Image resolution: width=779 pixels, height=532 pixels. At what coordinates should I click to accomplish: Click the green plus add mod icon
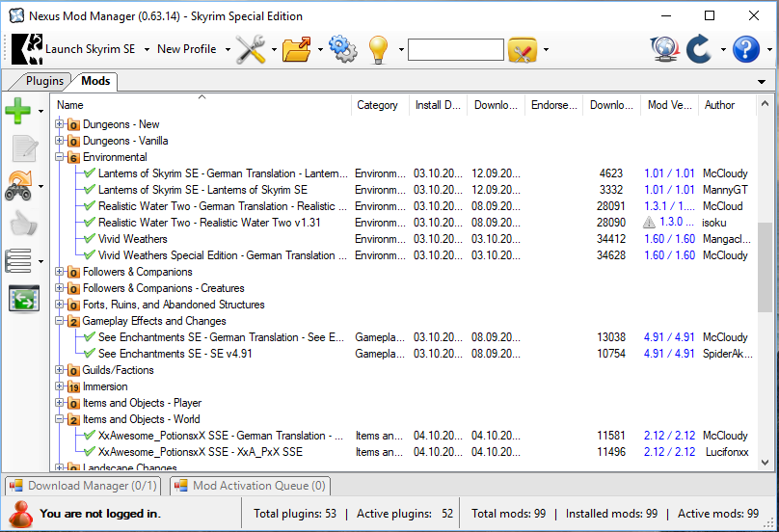[x=18, y=111]
